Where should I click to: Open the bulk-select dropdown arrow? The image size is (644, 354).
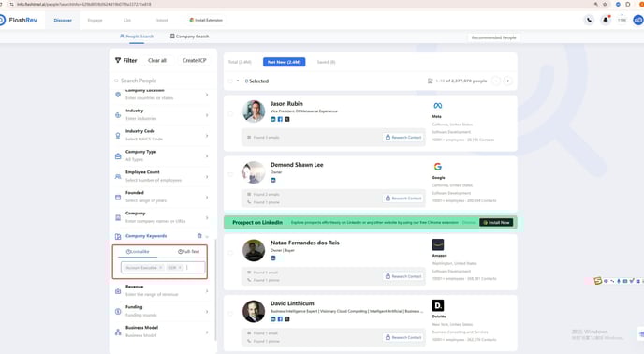(x=238, y=81)
